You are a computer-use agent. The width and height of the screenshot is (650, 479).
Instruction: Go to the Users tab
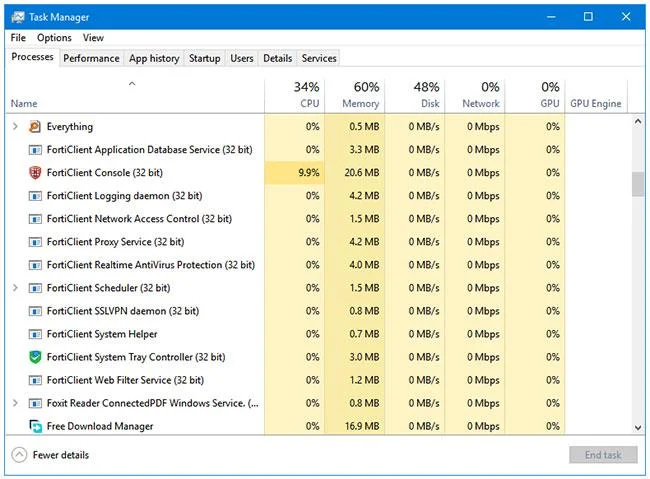tap(242, 58)
